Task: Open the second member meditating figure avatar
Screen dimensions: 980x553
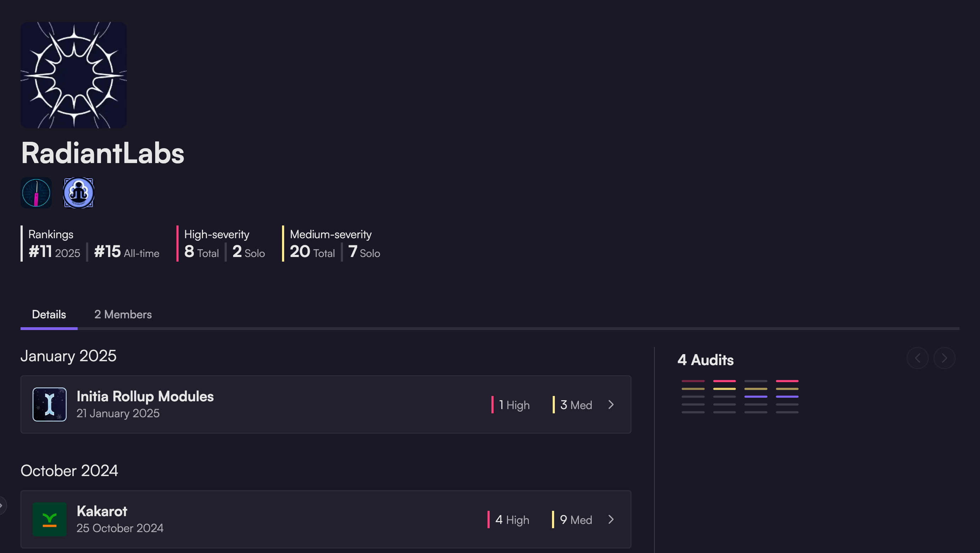Action: [78, 193]
